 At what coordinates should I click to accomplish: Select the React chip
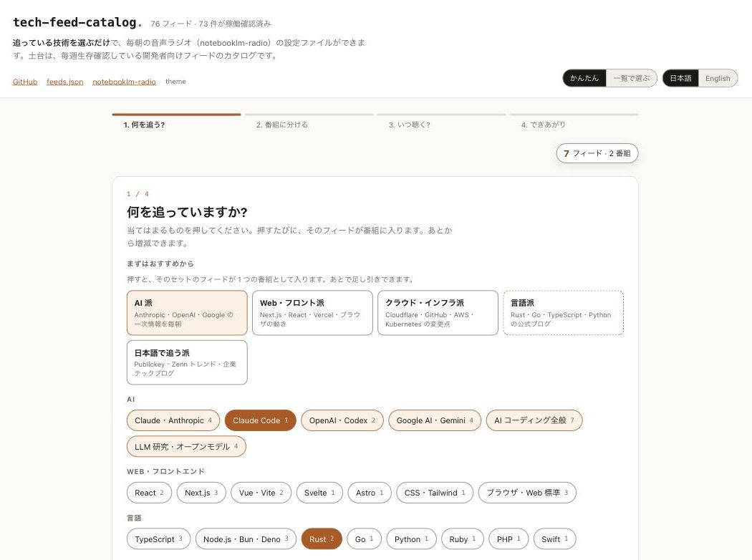(149, 493)
